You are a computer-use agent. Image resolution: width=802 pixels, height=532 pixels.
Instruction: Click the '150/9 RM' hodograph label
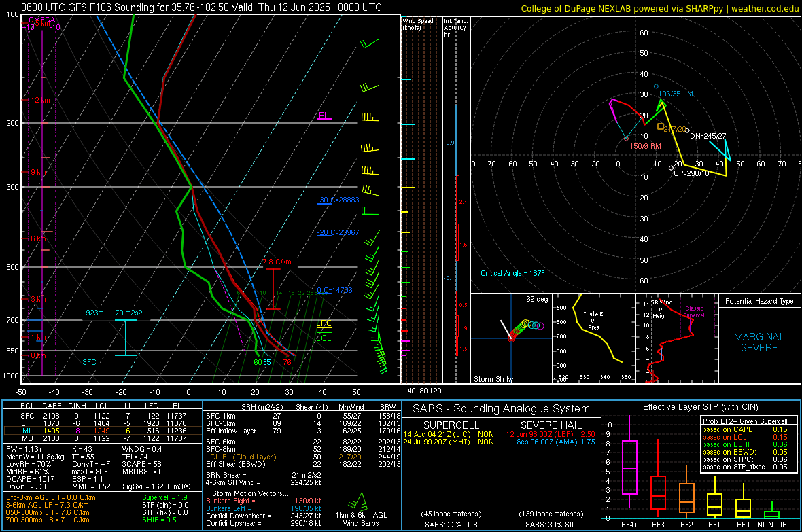[x=646, y=146]
